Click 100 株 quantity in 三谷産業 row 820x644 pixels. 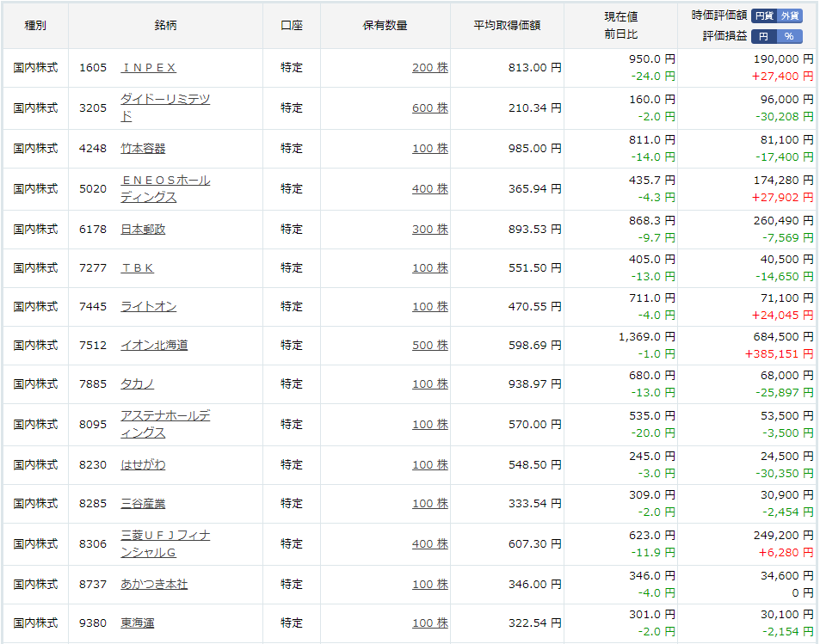click(430, 503)
